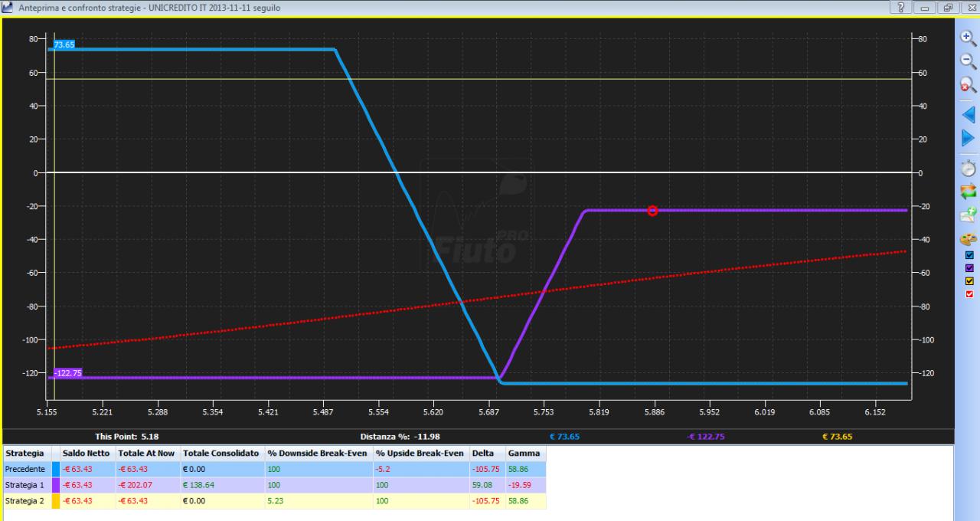Open the stopwatch time tool
Image resolution: width=980 pixels, height=521 pixels.
(x=969, y=167)
